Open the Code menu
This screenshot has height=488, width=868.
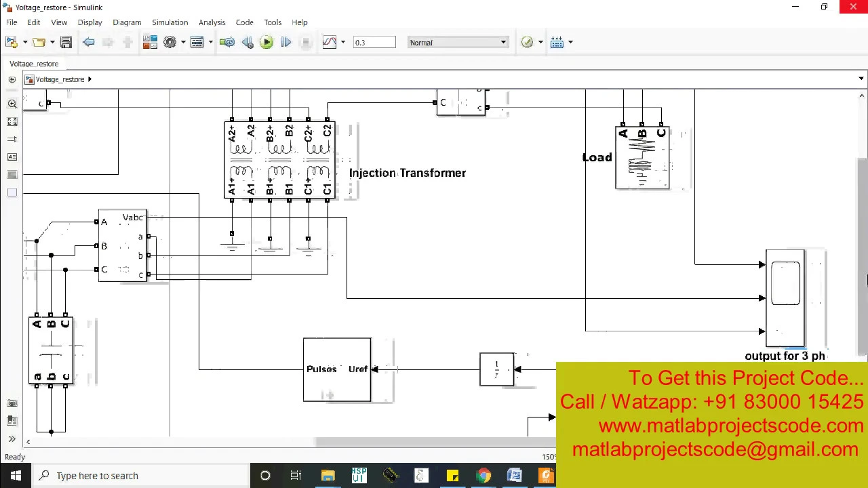[244, 22]
